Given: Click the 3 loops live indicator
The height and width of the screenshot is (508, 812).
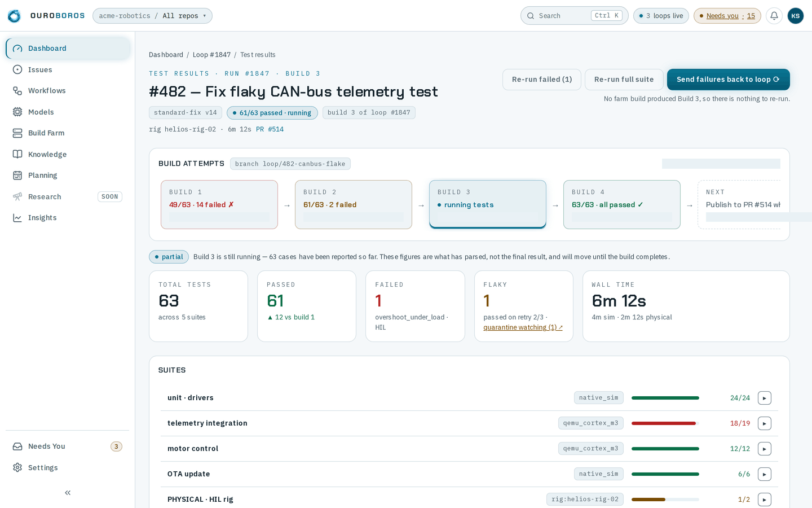Looking at the screenshot, I should click(661, 16).
